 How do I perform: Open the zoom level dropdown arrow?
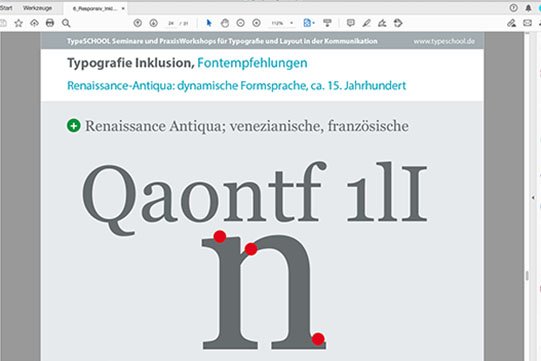tap(292, 23)
